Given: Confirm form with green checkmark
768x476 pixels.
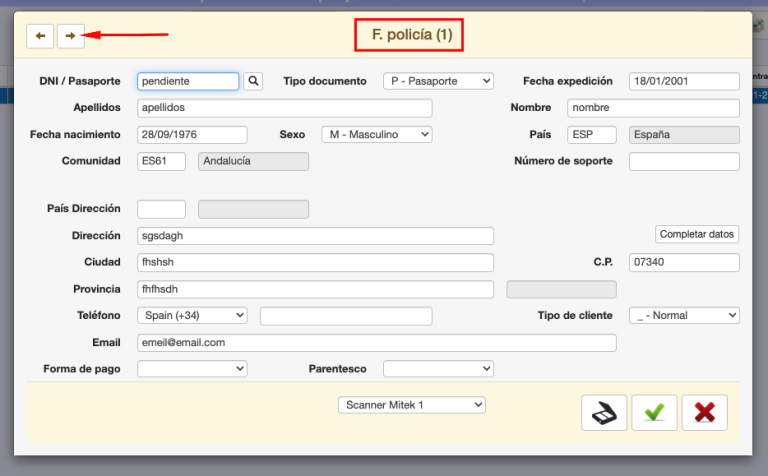Looking at the screenshot, I should [x=654, y=413].
